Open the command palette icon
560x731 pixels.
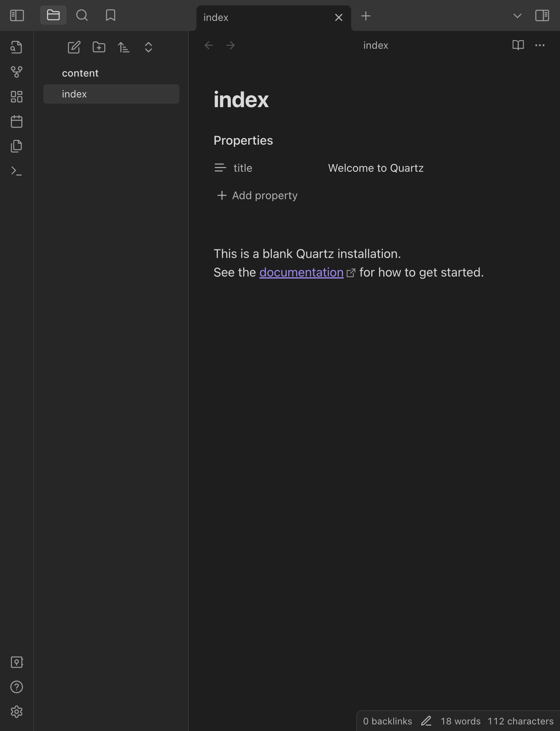coord(17,171)
